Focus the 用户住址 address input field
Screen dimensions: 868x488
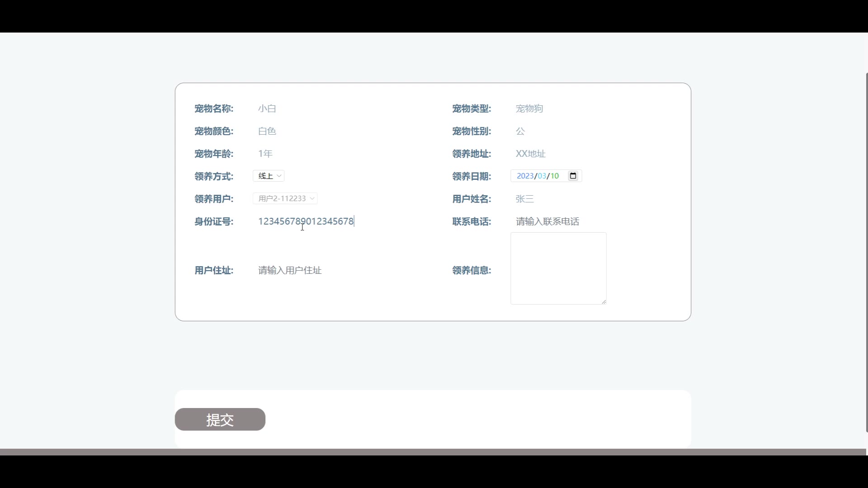[x=290, y=270]
